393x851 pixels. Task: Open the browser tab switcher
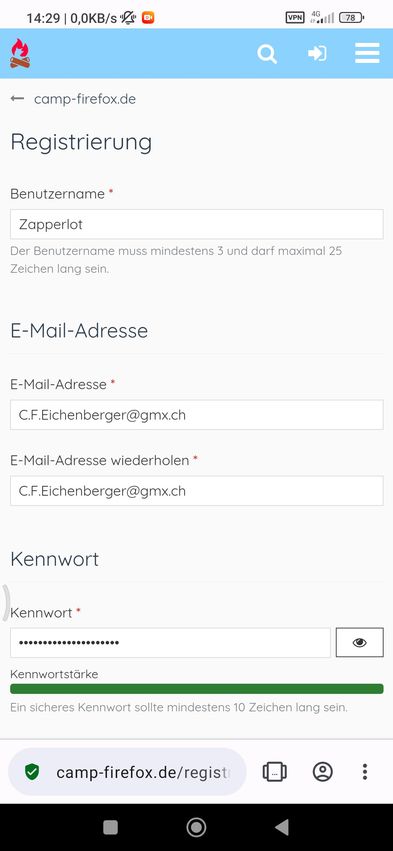(274, 772)
